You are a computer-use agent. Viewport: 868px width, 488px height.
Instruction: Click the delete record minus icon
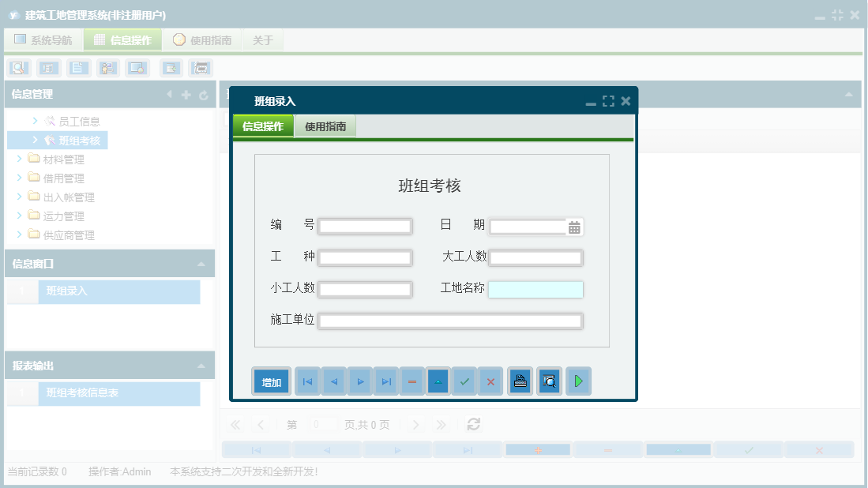411,381
